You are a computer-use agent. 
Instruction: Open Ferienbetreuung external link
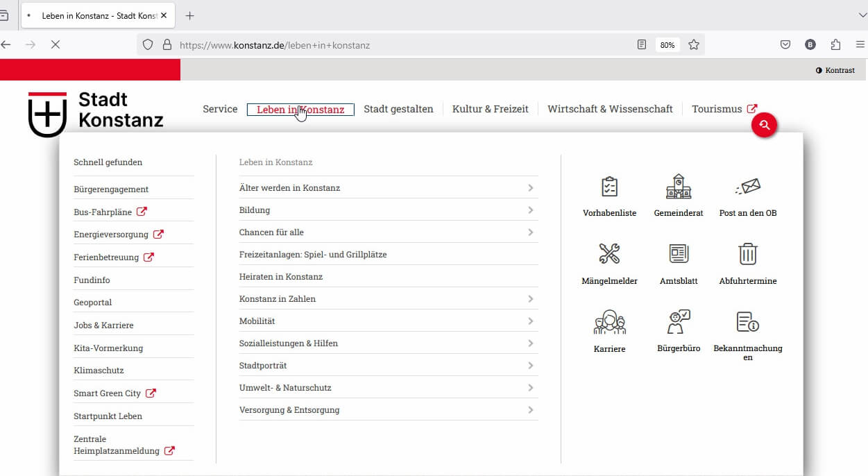pyautogui.click(x=114, y=257)
